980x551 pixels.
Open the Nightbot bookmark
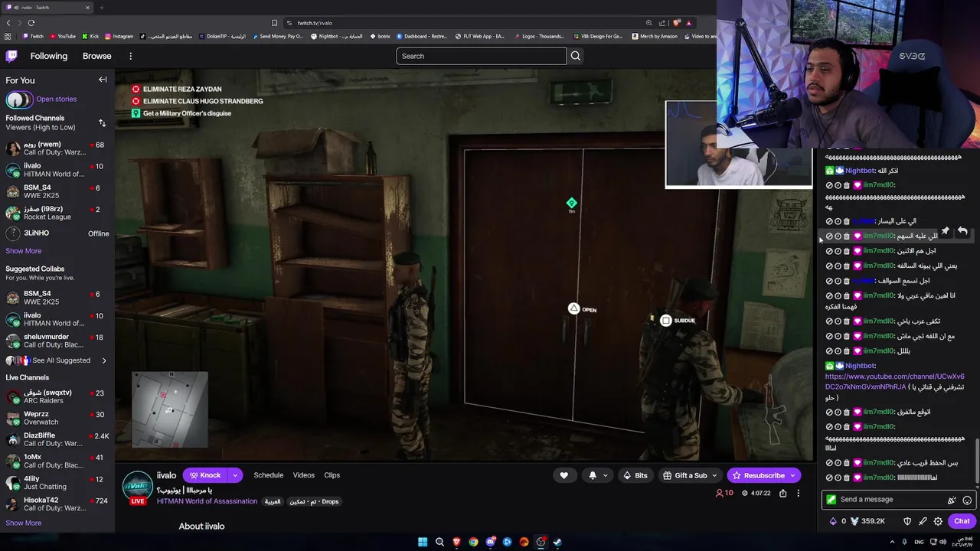point(336,36)
